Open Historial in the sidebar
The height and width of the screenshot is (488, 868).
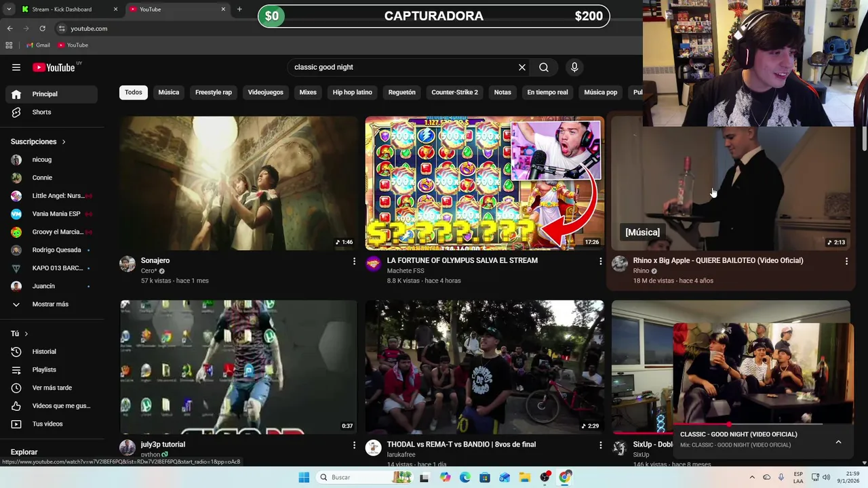pos(52,352)
